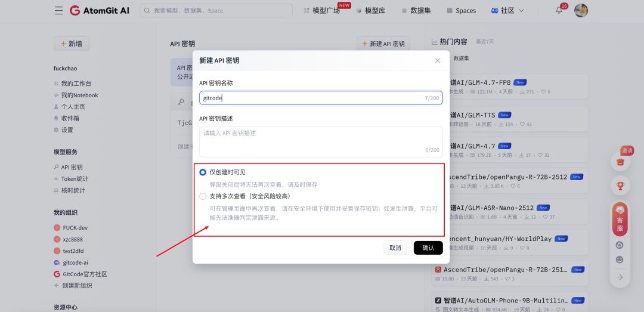
Task: Expand the 社区 dropdown
Action: [x=508, y=11]
